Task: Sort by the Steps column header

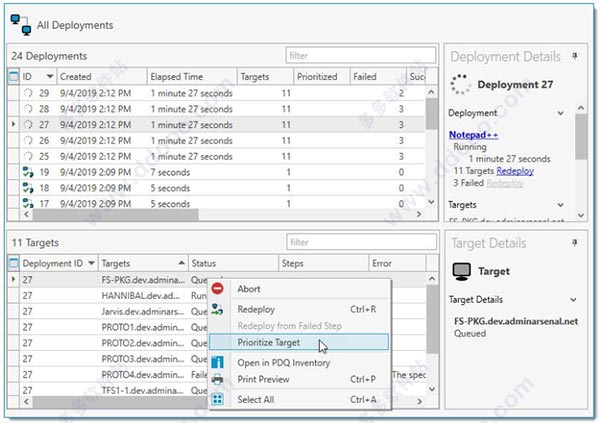Action: (324, 263)
